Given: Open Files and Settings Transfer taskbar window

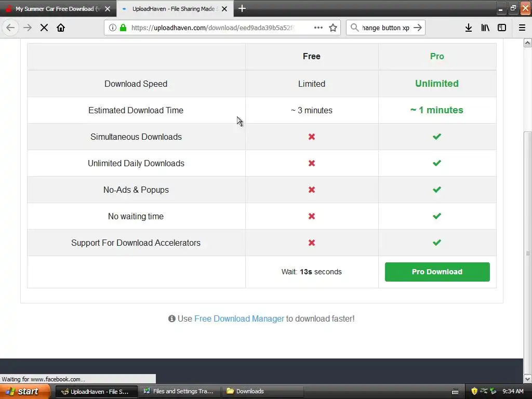Looking at the screenshot, I should click(179, 392).
